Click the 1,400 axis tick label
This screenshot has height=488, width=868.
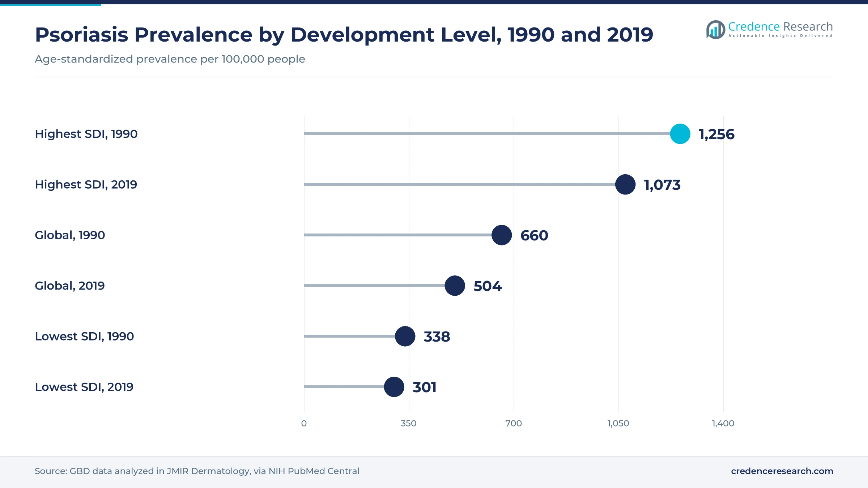click(723, 423)
